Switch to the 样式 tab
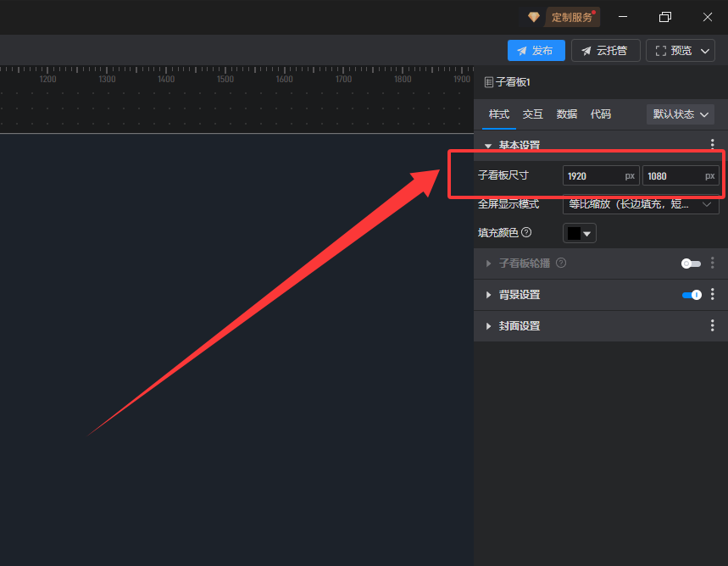Viewport: 728px width, 566px height. pos(499,114)
